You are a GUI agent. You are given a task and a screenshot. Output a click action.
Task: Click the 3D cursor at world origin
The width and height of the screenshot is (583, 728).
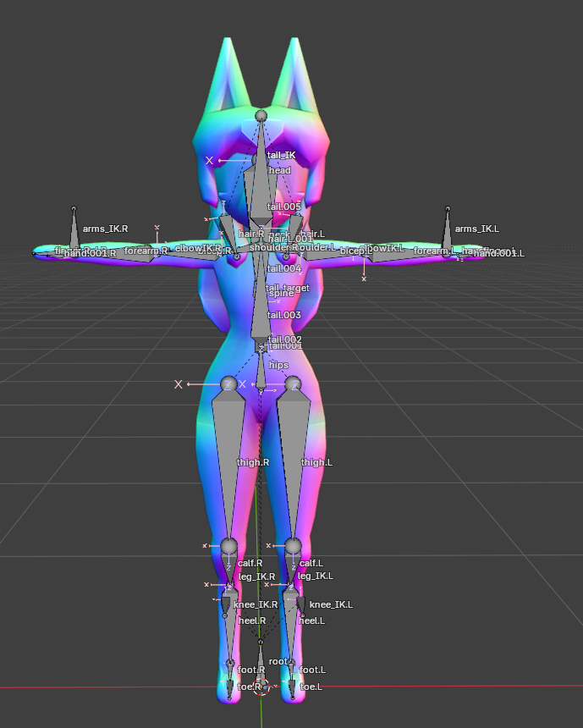click(x=261, y=687)
